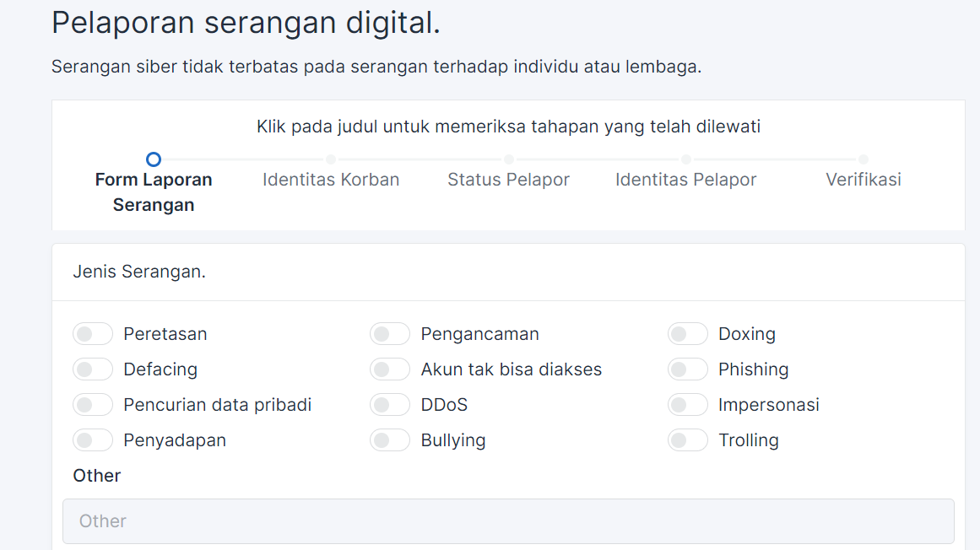Viewport: 980px width, 550px height.
Task: Select the Status Pelapor step
Action: (x=508, y=180)
